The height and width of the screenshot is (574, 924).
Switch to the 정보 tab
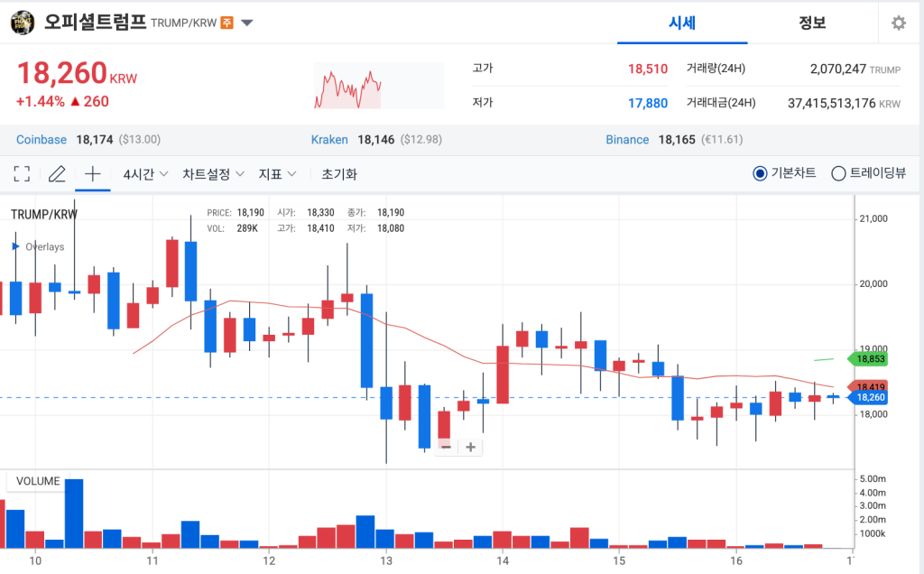[812, 23]
